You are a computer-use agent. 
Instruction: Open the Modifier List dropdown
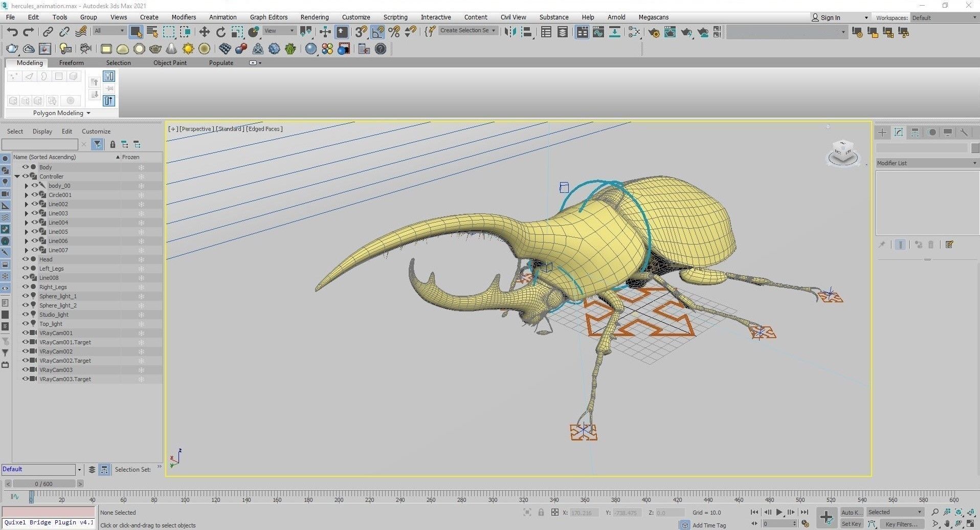[926, 163]
